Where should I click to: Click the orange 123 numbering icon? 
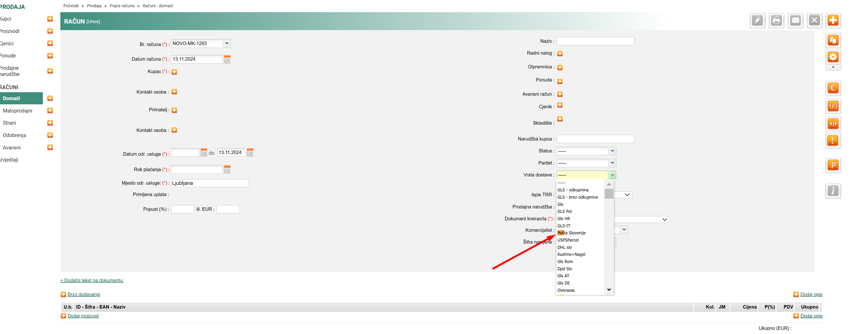click(833, 106)
